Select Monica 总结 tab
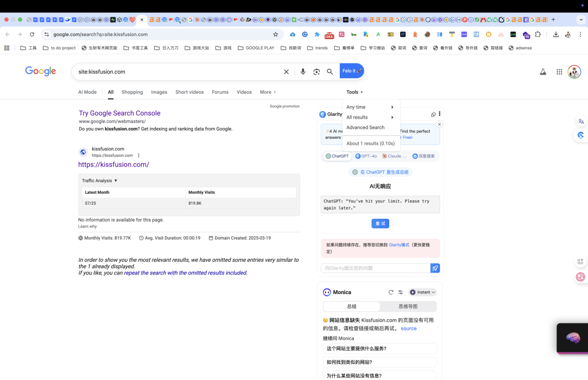 (351, 307)
